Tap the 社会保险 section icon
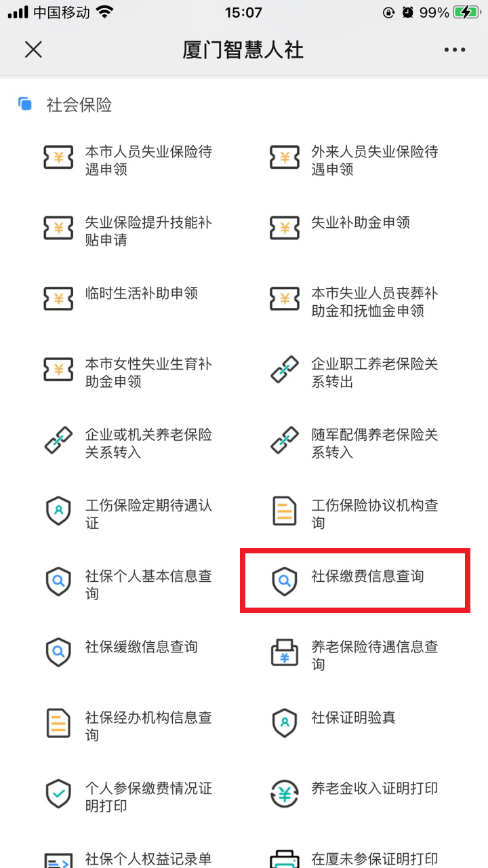This screenshot has width=488, height=868. point(25,104)
